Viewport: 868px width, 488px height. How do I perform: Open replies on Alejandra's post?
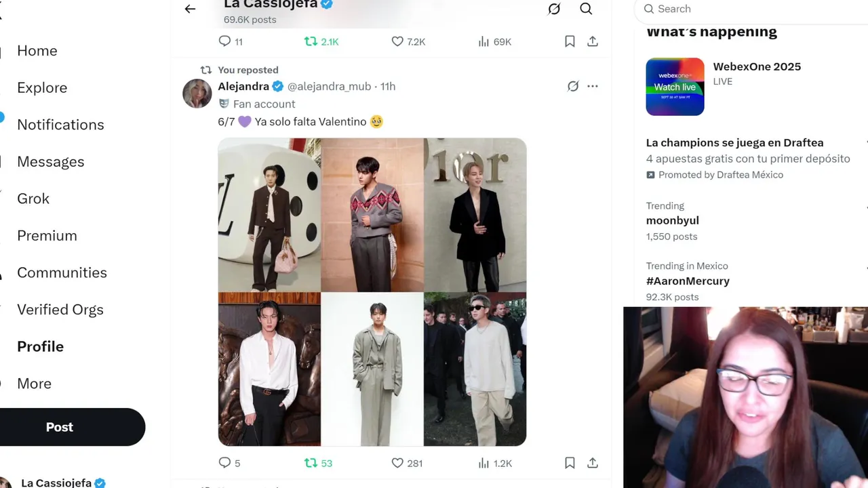225,463
